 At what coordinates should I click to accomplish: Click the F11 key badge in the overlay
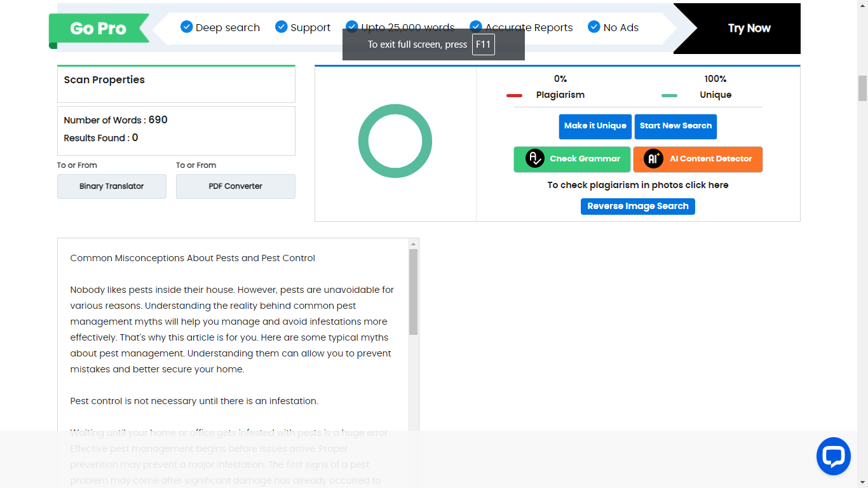[x=484, y=44]
